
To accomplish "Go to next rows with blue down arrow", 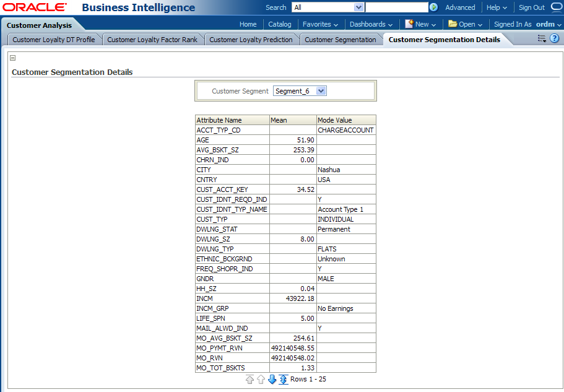I will [x=272, y=379].
